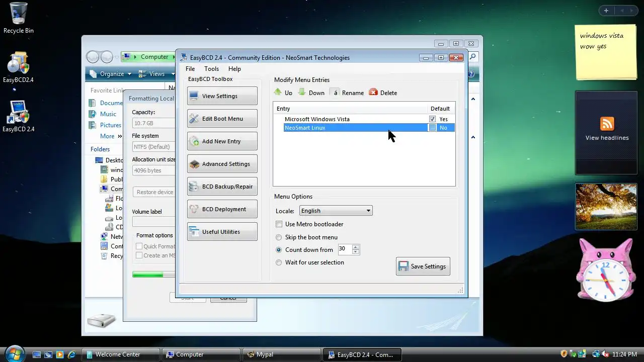Select Count down from option
Image resolution: width=644 pixels, height=362 pixels.
click(279, 250)
